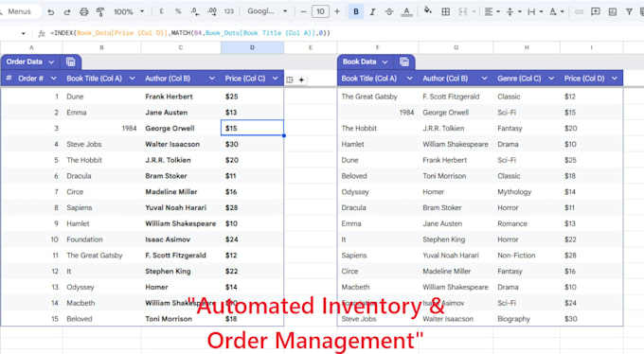This screenshot has width=644, height=354.
Task: Open Book Data table menu
Action: (x=385, y=62)
